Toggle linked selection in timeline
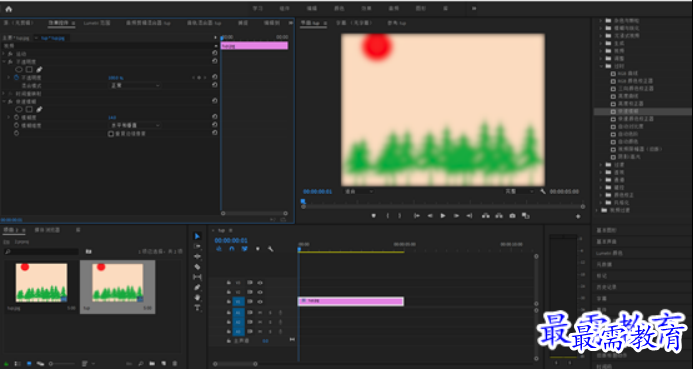This screenshot has width=693, height=369. 244,249
